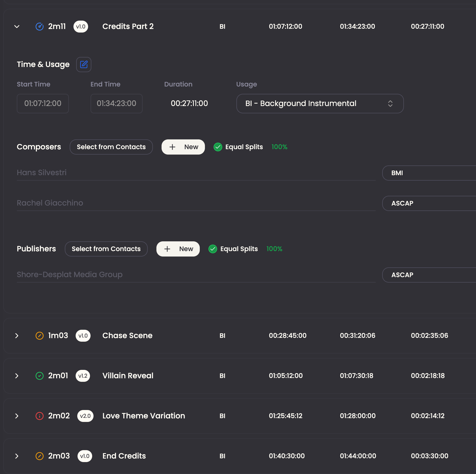Click the blue status icon for 2m11
This screenshot has width=476, height=474.
click(x=40, y=27)
